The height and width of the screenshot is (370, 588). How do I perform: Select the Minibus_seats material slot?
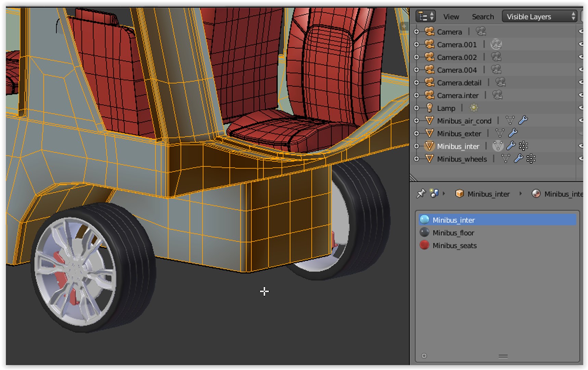pyautogui.click(x=497, y=246)
